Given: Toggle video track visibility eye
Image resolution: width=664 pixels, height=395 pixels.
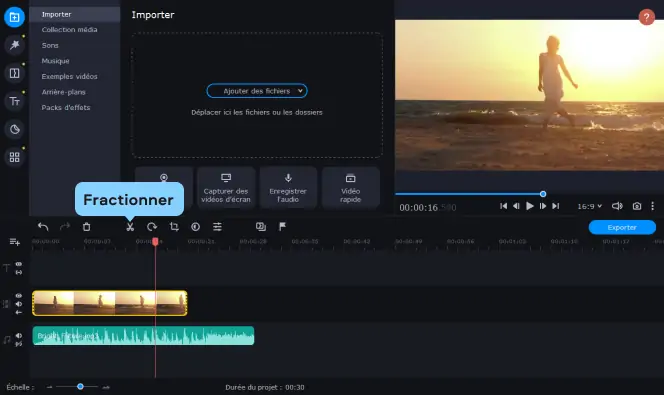Looking at the screenshot, I should coord(19,296).
